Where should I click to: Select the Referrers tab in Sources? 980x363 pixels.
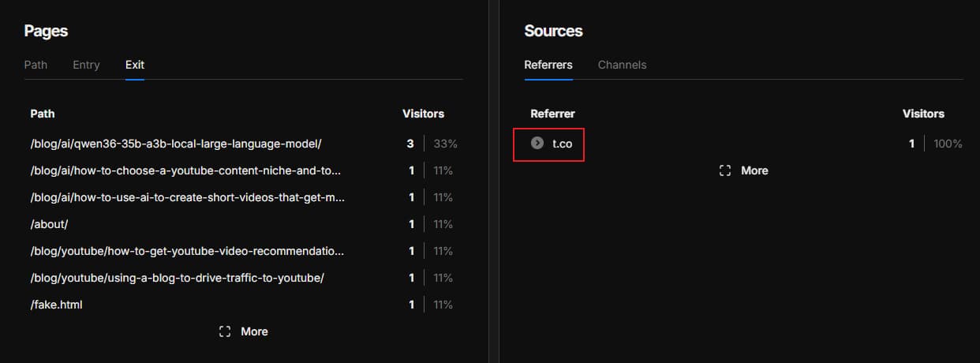(548, 65)
